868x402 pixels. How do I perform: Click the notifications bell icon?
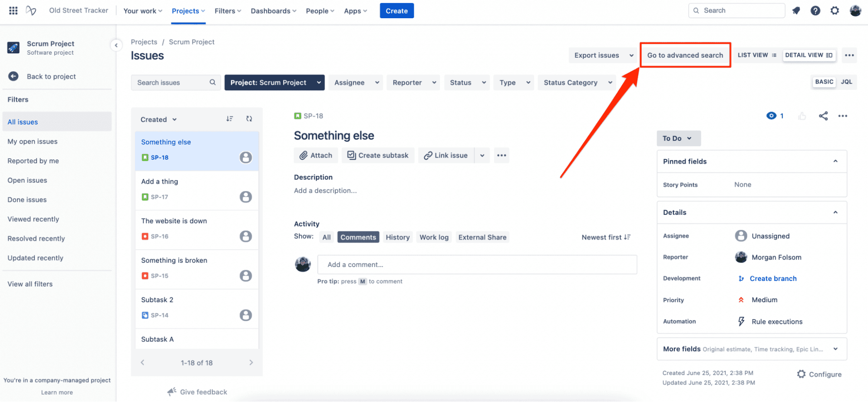tap(796, 10)
